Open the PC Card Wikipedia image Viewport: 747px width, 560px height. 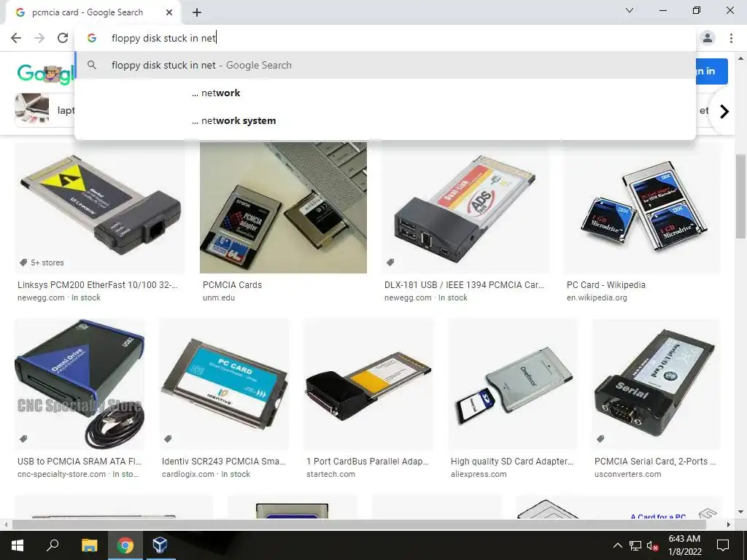point(642,208)
